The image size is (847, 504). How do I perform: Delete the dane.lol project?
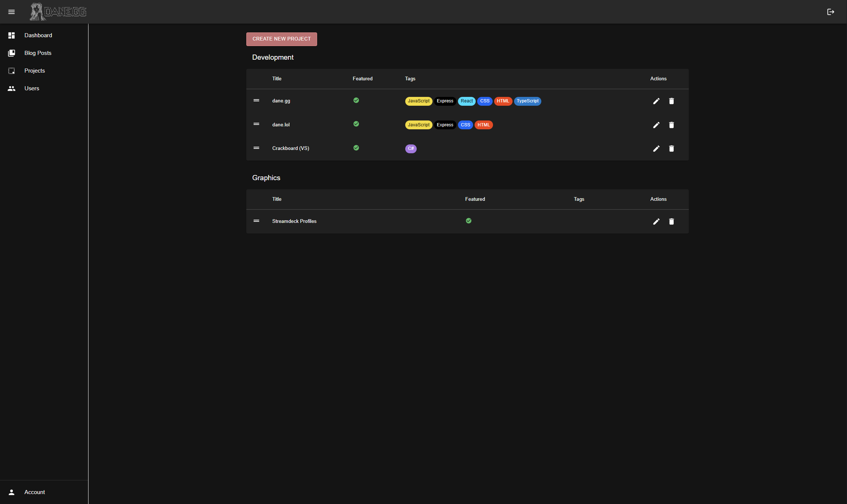(x=671, y=125)
